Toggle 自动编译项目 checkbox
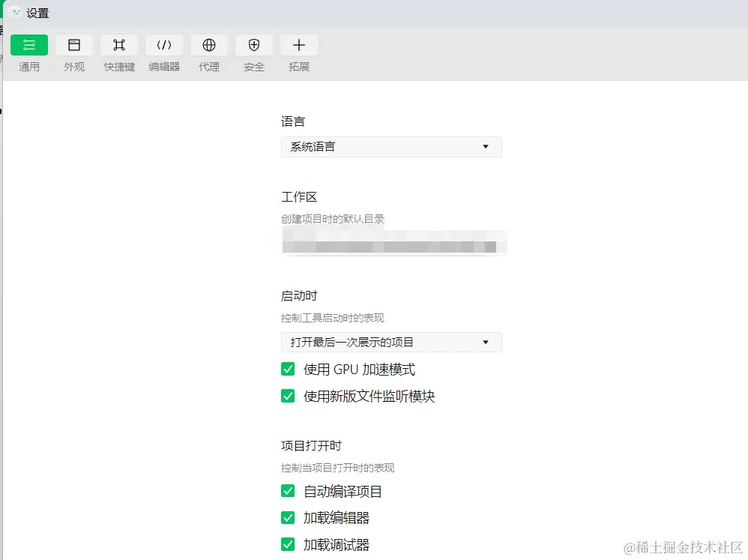The height and width of the screenshot is (560, 748). (x=288, y=491)
